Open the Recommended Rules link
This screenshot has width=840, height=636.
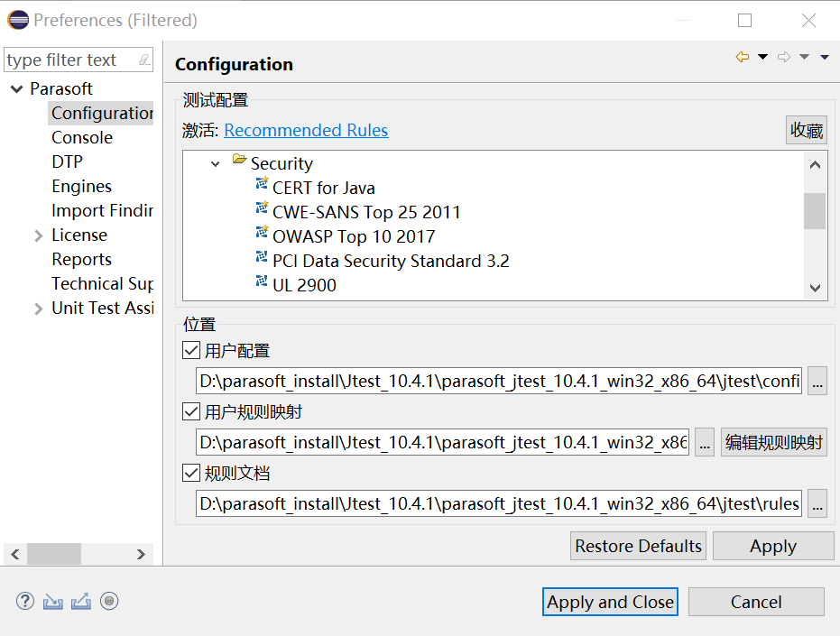(306, 130)
